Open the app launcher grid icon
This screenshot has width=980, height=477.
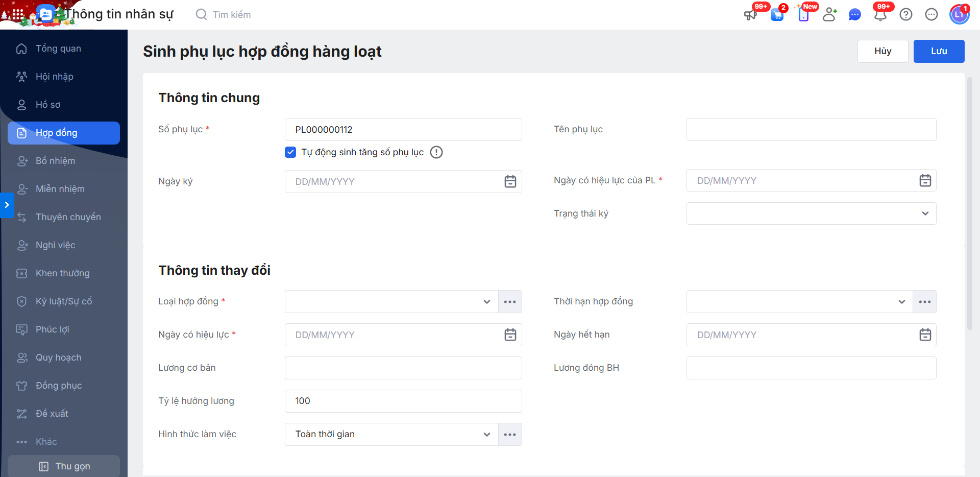[x=17, y=15]
